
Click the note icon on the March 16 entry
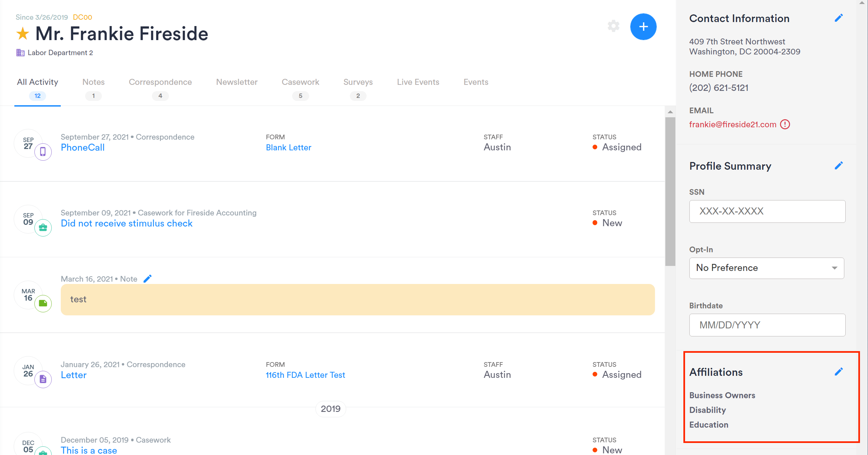43,303
